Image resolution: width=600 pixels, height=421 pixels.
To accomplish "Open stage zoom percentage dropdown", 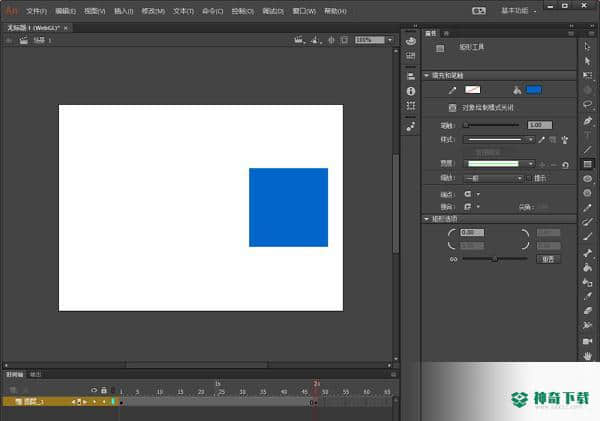I will [x=390, y=40].
